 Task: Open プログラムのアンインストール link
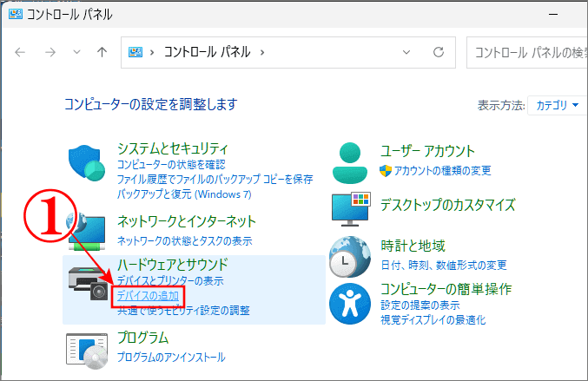pos(171,357)
